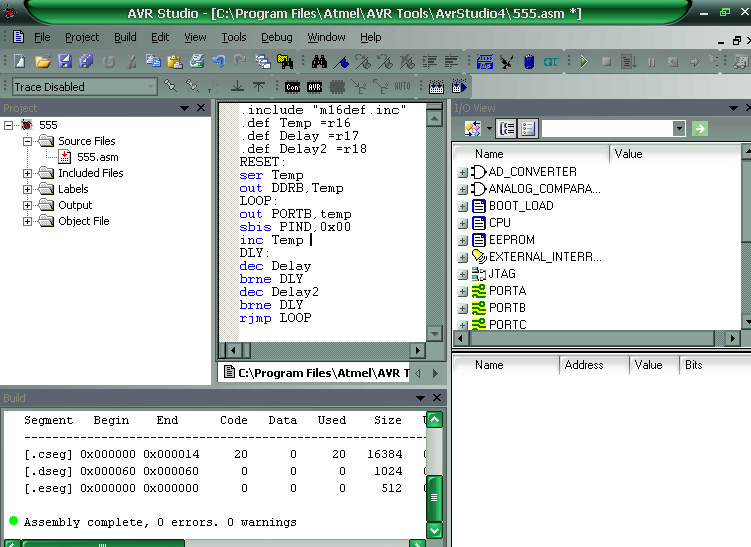The width and height of the screenshot is (751, 547).
Task: Collapse the Source Files folder
Action: pos(27,141)
